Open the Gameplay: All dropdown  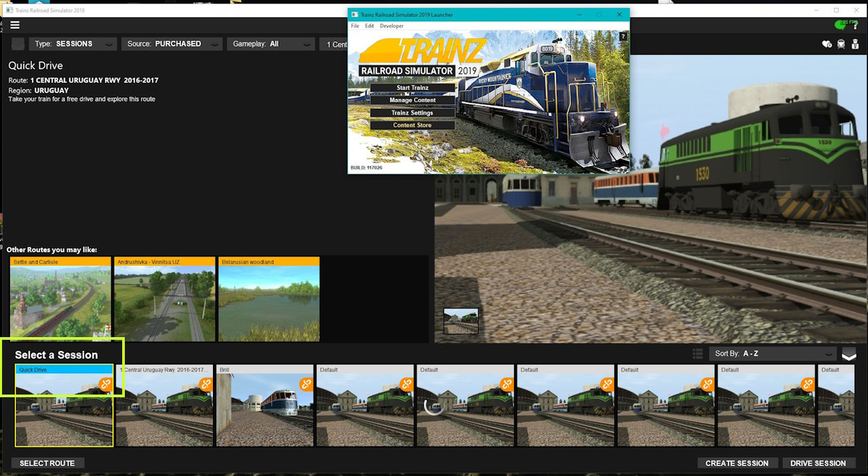point(271,44)
